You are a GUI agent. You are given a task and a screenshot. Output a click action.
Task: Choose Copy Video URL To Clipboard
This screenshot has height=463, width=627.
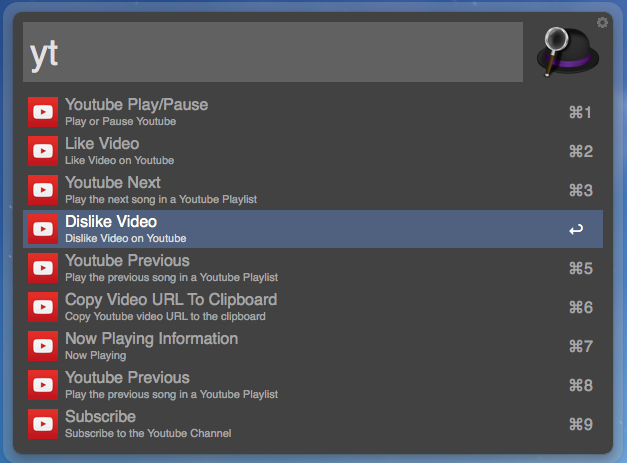[300, 307]
